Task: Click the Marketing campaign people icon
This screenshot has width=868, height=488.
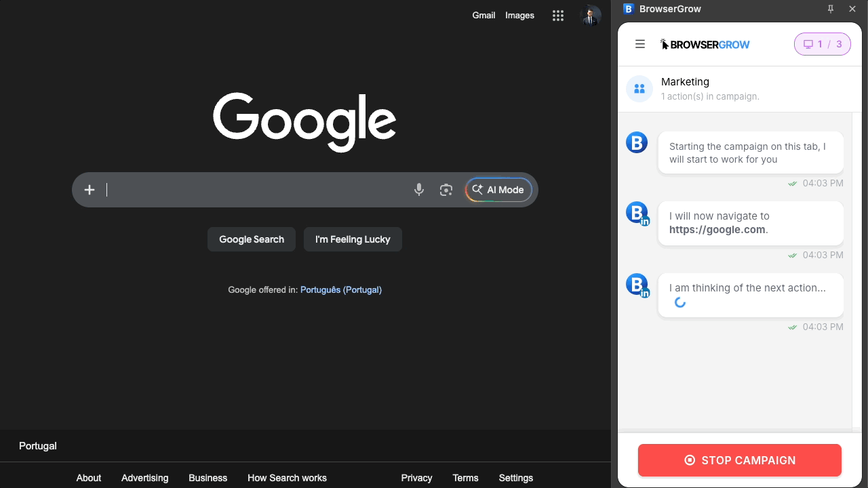Action: (x=639, y=88)
